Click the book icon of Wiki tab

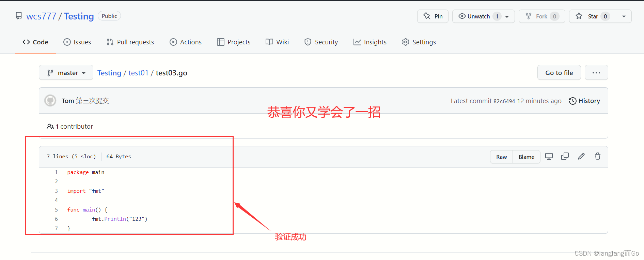coord(269,42)
